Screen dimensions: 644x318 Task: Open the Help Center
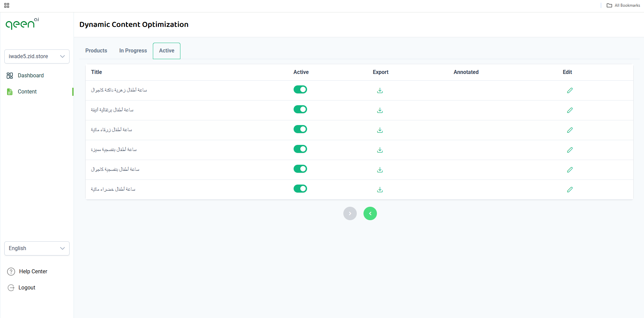pos(27,272)
